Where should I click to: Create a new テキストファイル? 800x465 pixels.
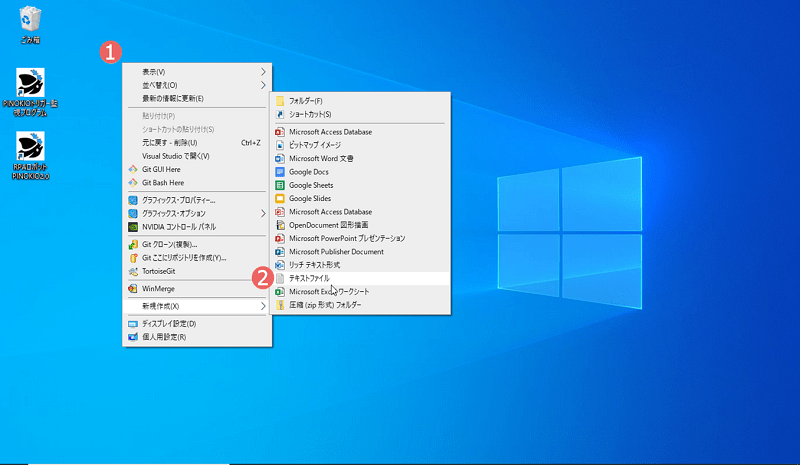360,278
